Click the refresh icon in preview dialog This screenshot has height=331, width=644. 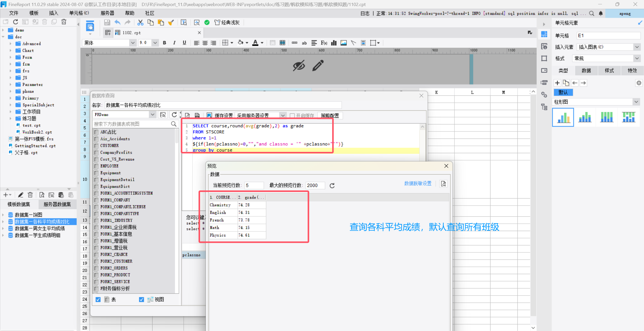pyautogui.click(x=332, y=186)
